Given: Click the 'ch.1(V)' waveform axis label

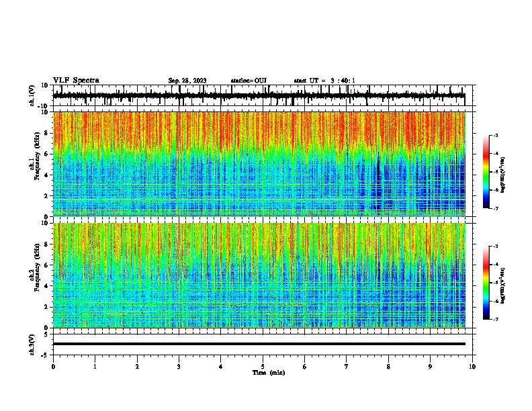Looking at the screenshot, I should (x=32, y=95).
